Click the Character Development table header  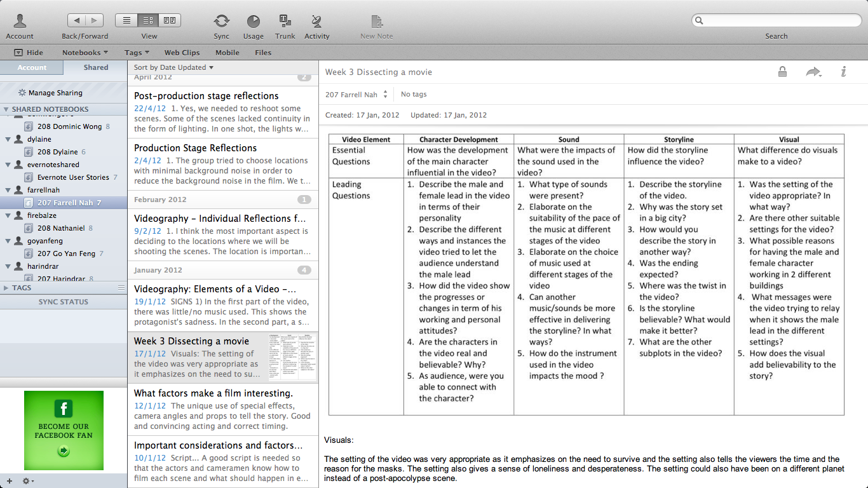click(x=459, y=139)
